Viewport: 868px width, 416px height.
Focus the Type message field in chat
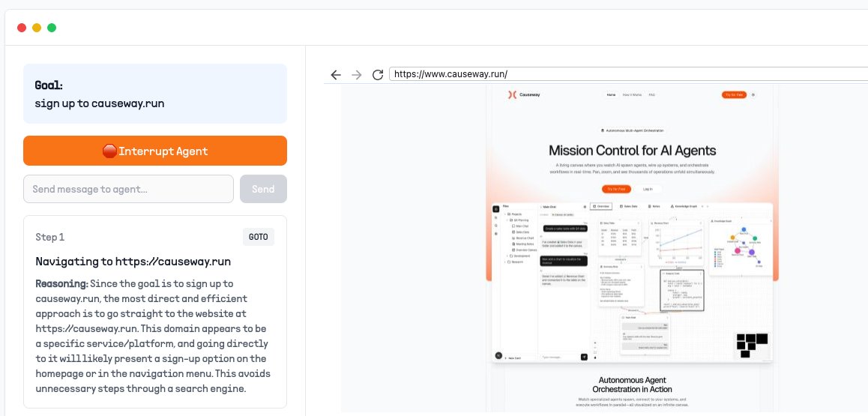click(559, 358)
